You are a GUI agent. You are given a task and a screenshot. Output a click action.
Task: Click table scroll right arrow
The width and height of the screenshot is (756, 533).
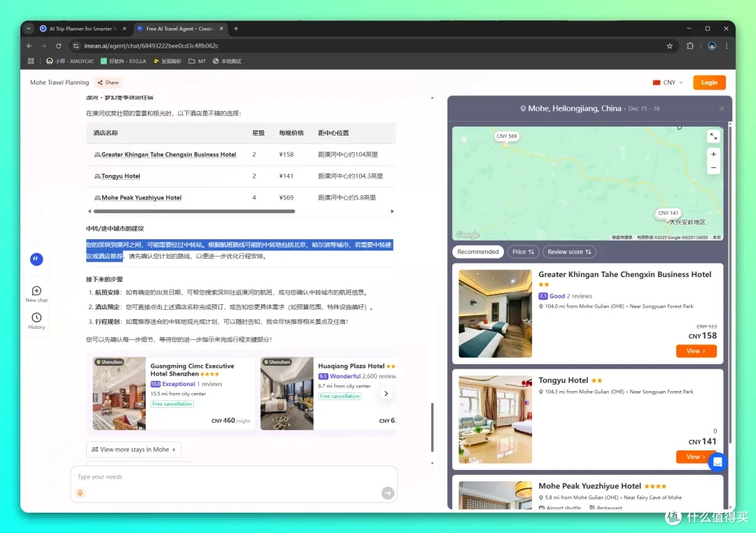(x=392, y=211)
